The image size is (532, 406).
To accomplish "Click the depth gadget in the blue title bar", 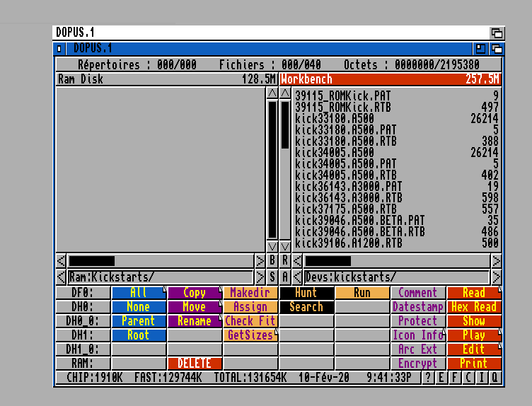I will point(497,49).
